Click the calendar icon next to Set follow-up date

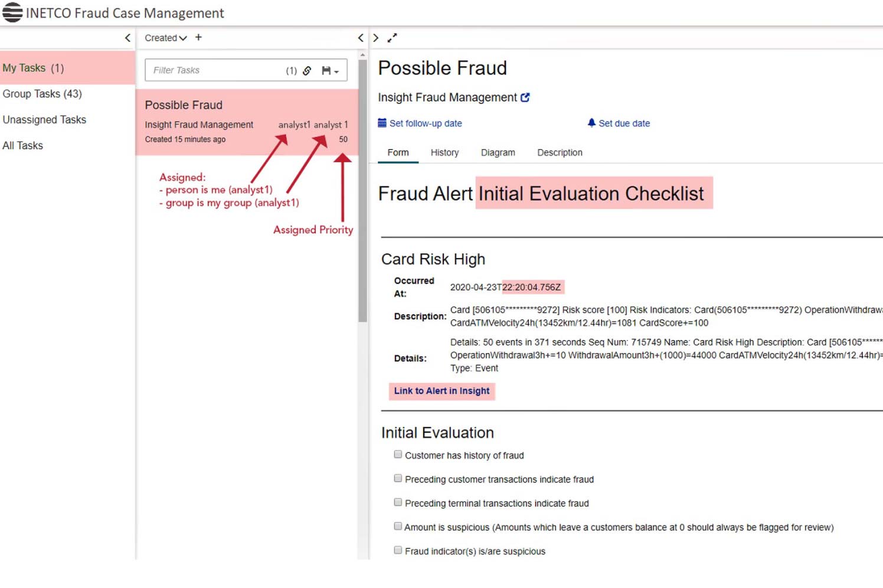point(381,123)
